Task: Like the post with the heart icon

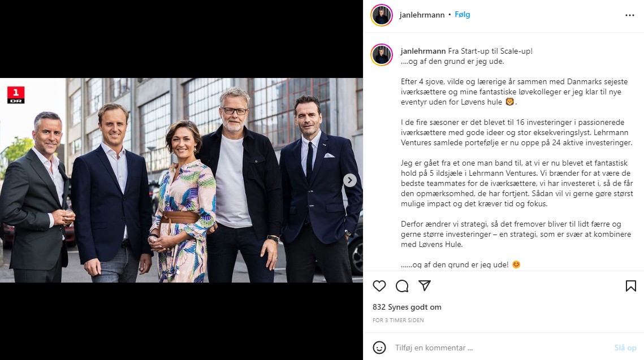Action: tap(379, 286)
